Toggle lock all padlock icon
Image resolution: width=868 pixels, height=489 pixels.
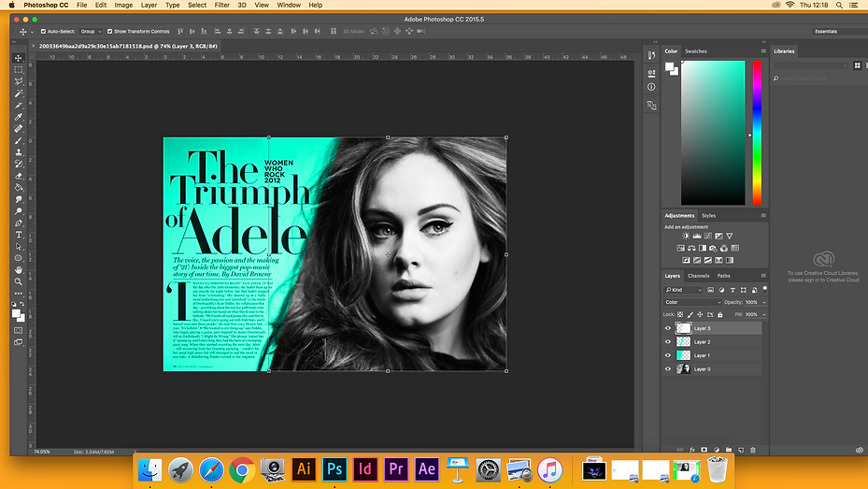(720, 314)
